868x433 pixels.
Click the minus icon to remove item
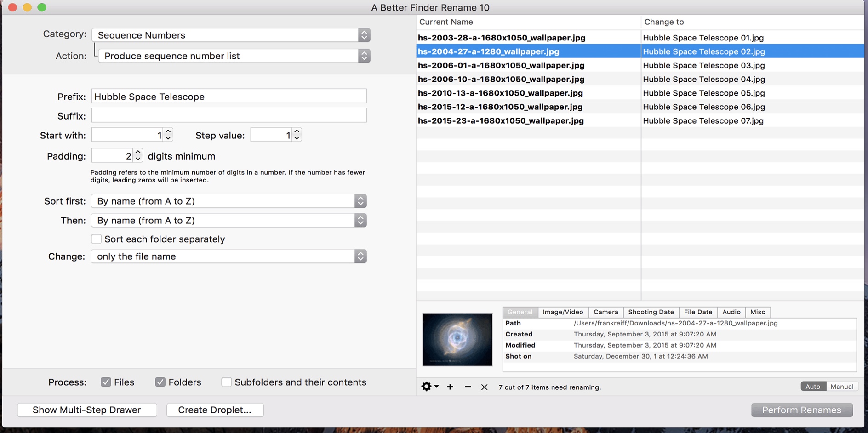(468, 387)
